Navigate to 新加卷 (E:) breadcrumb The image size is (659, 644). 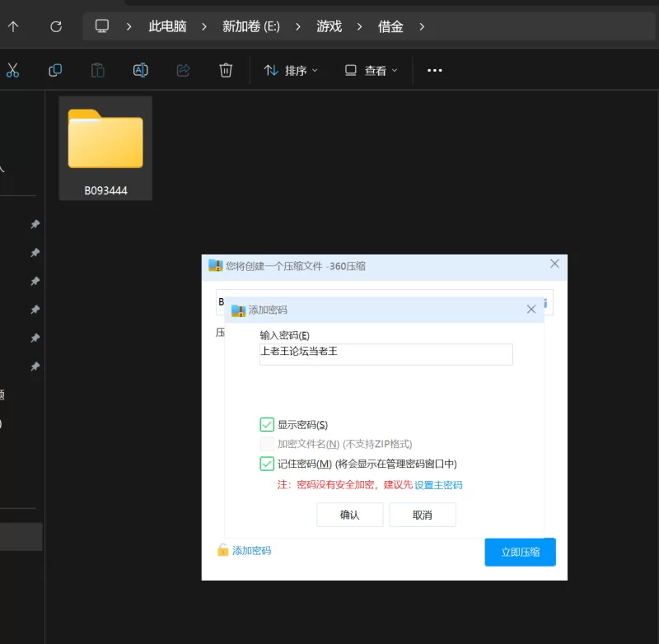(x=251, y=26)
